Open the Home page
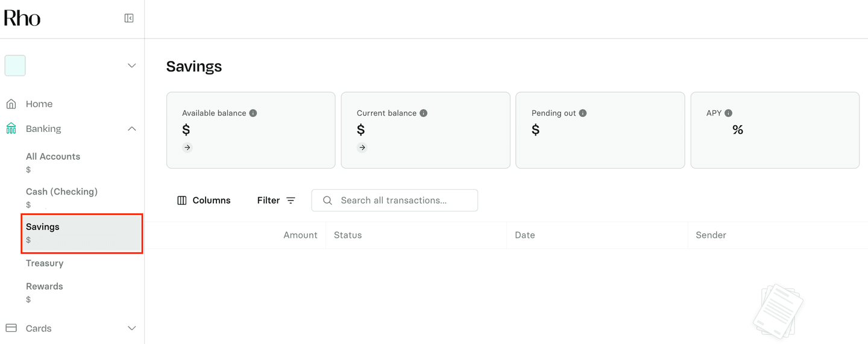 (39, 104)
